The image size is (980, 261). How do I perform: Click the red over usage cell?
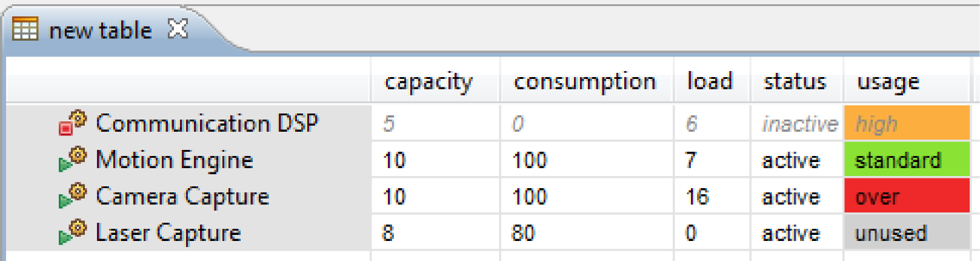click(x=907, y=196)
